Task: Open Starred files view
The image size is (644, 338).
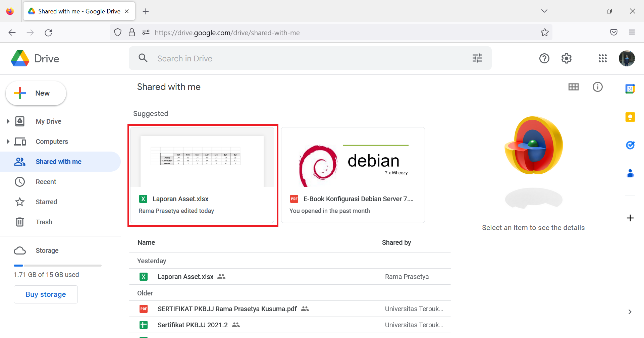Action: (x=46, y=202)
